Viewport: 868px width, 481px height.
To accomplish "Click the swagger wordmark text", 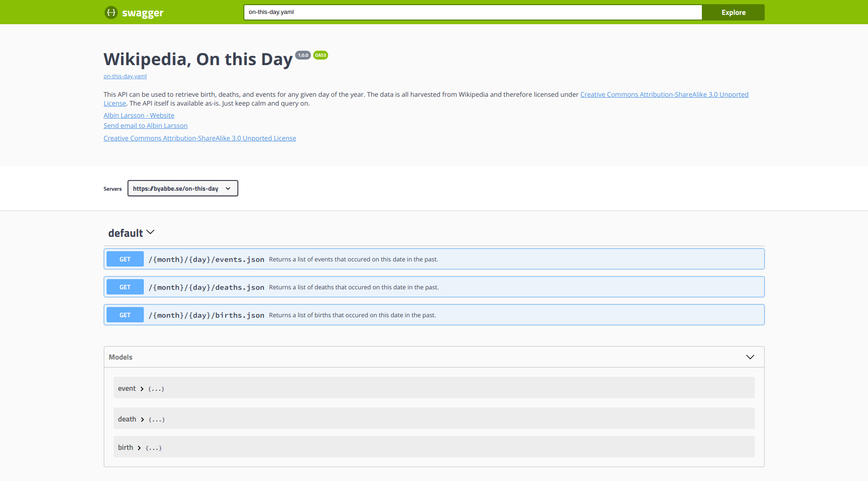I will 142,13.
